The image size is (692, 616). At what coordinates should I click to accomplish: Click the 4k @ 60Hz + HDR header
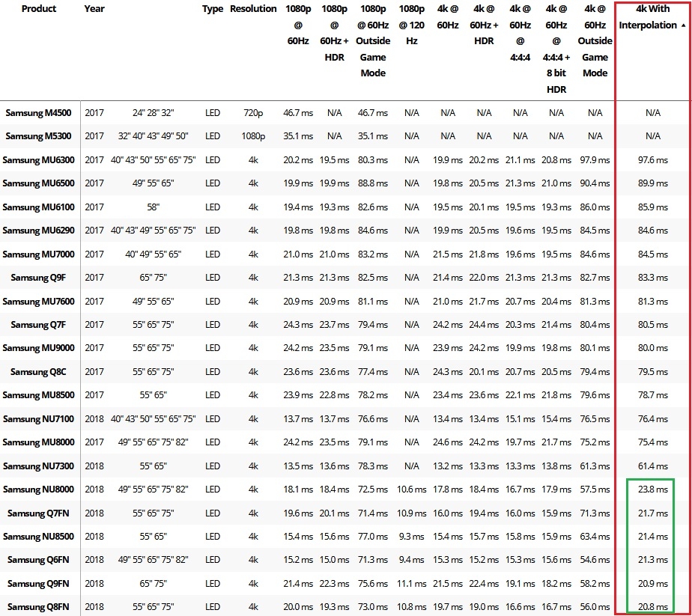point(484,25)
